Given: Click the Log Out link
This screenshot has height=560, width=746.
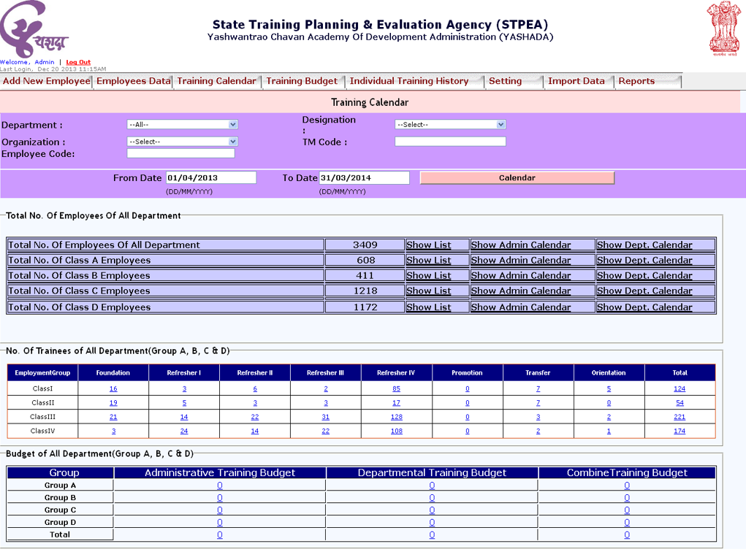Looking at the screenshot, I should [x=78, y=62].
